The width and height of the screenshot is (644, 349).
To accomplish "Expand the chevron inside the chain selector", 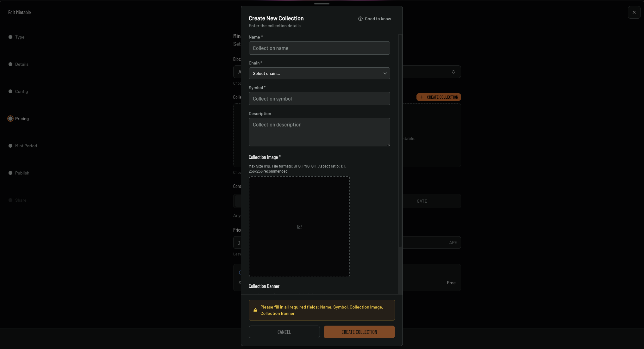I will click(x=385, y=73).
